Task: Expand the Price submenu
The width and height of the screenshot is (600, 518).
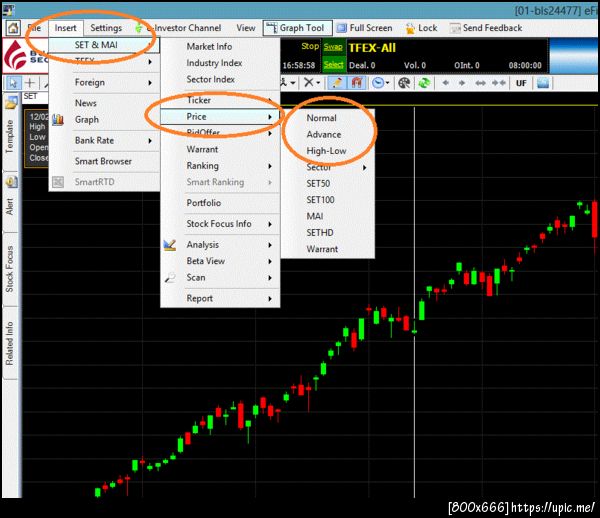Action: click(220, 117)
